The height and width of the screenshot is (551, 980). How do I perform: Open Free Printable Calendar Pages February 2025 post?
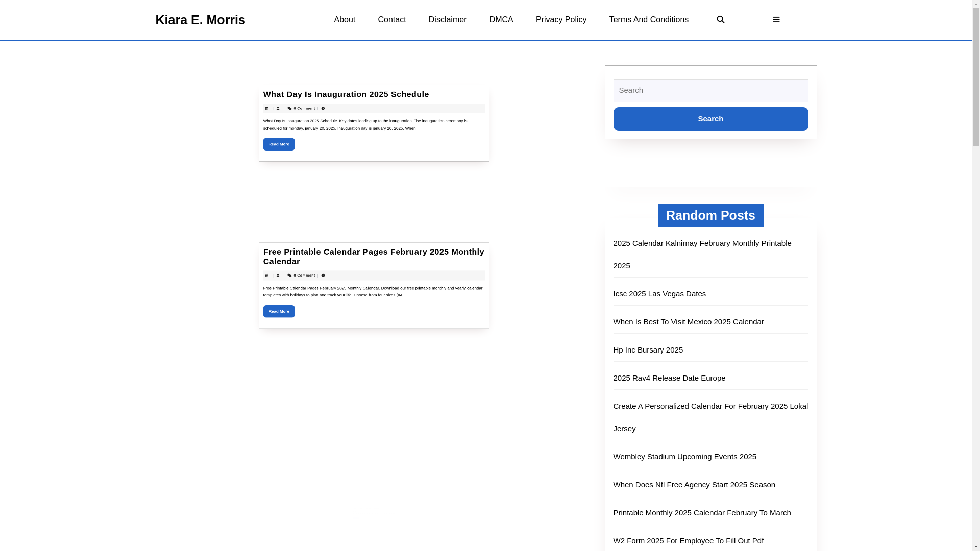click(374, 257)
